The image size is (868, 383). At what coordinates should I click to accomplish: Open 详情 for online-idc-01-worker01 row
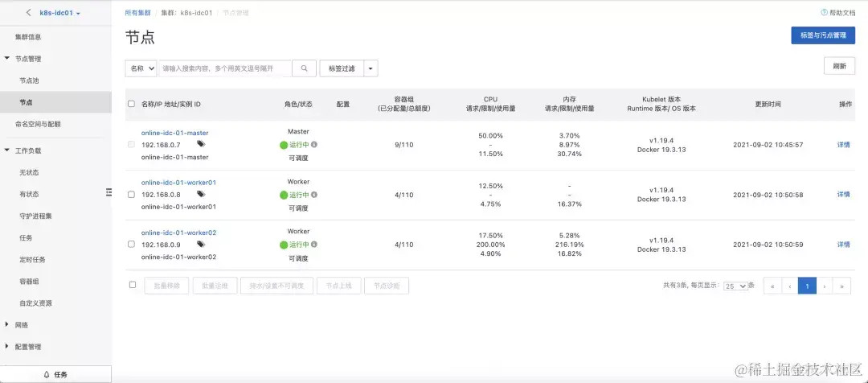pyautogui.click(x=843, y=195)
